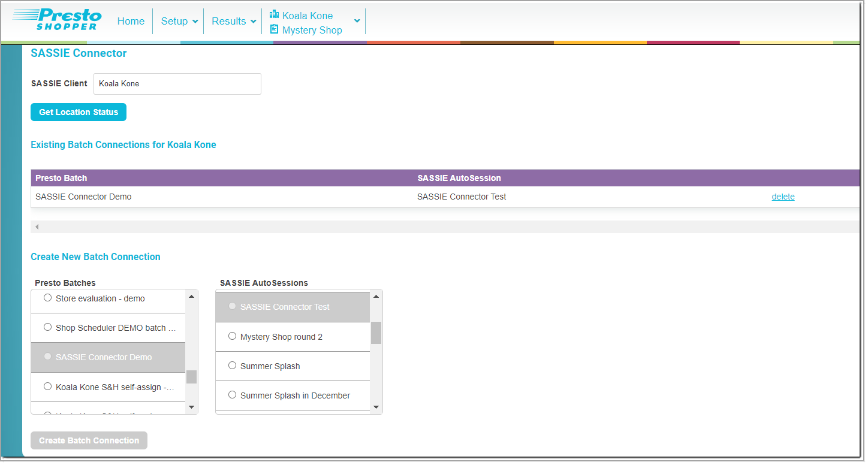The width and height of the screenshot is (868, 465).
Task: Click Presto Batches scrollbar up arrow
Action: coord(191,296)
